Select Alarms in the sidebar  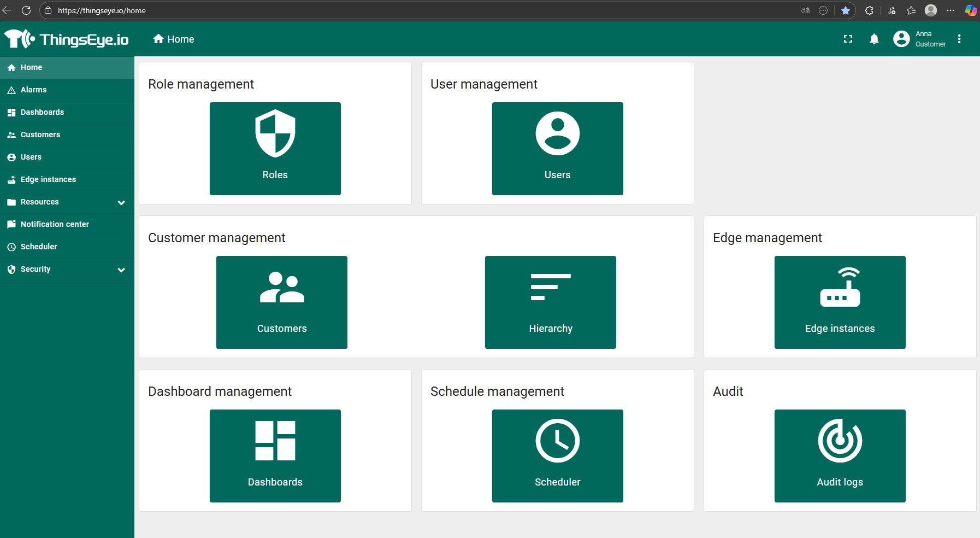pos(34,90)
